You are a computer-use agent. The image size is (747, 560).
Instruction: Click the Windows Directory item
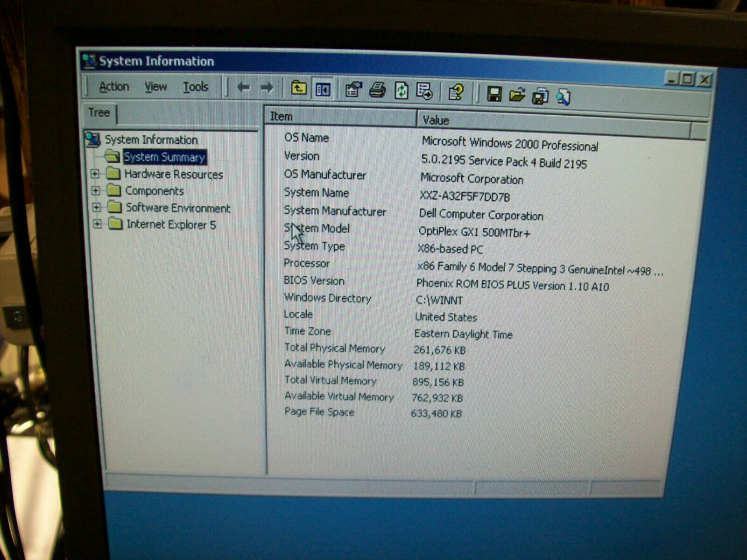(327, 298)
